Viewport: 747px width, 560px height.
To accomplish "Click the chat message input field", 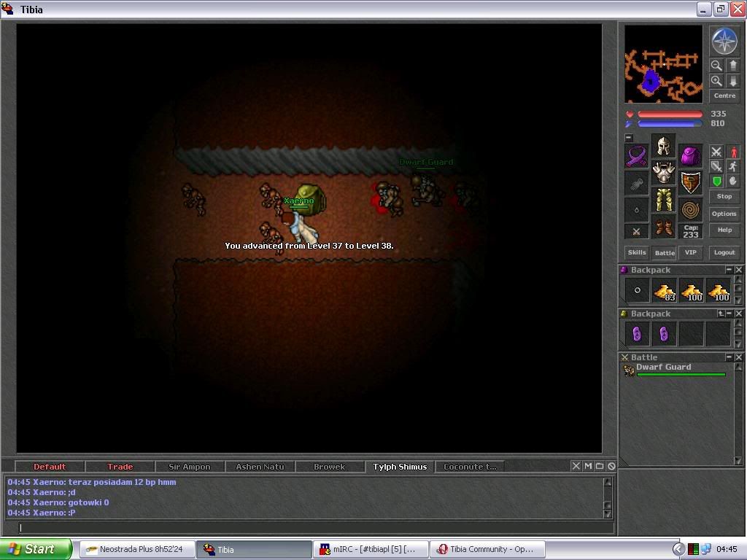I will [x=315, y=528].
